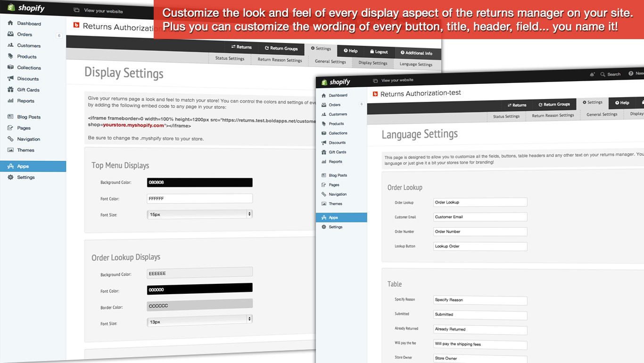Viewport: 644px width, 363px height.
Task: Click View your website in Display Settings window
Action: (99, 11)
